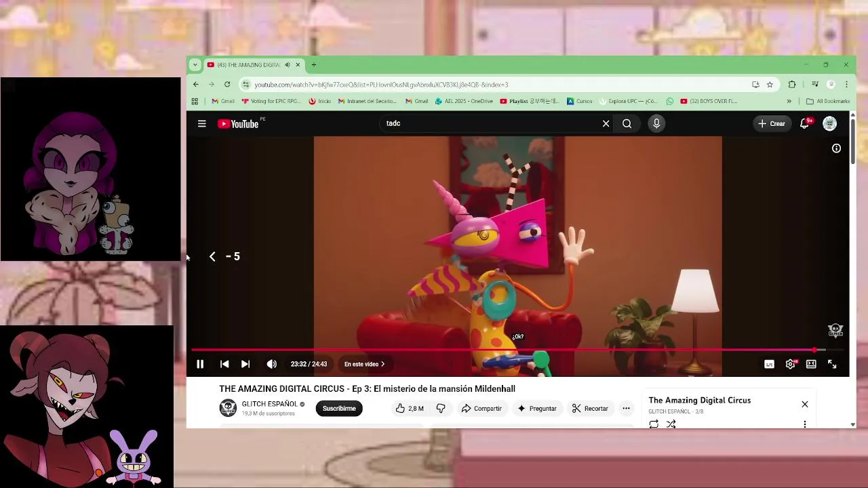This screenshot has height=488, width=868.
Task: Mute the video player volume
Action: pyautogui.click(x=271, y=364)
